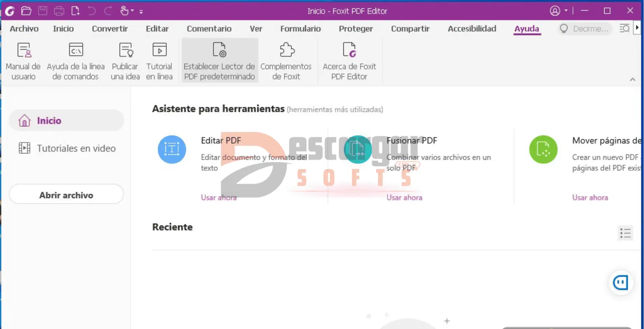Toggle the Reciente list view icon
Viewport: 644px width, 329px height.
tap(625, 233)
